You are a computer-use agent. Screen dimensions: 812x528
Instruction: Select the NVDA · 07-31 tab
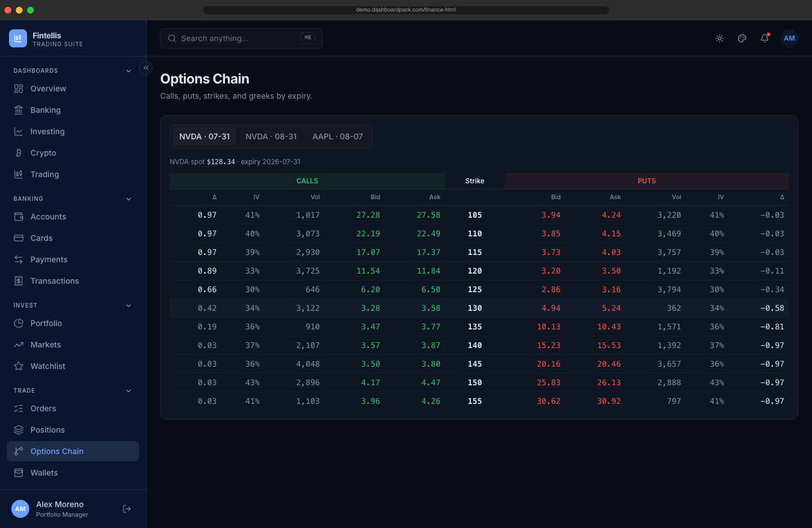tap(205, 137)
